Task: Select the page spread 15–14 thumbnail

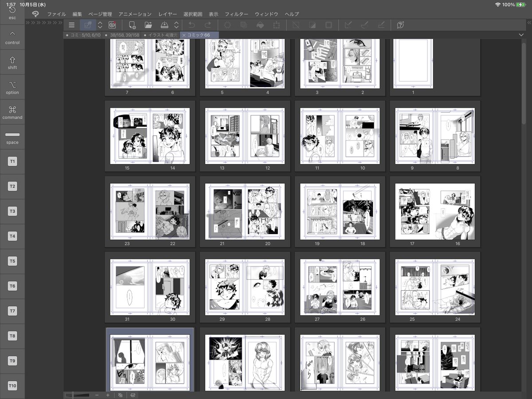Action: click(x=150, y=136)
